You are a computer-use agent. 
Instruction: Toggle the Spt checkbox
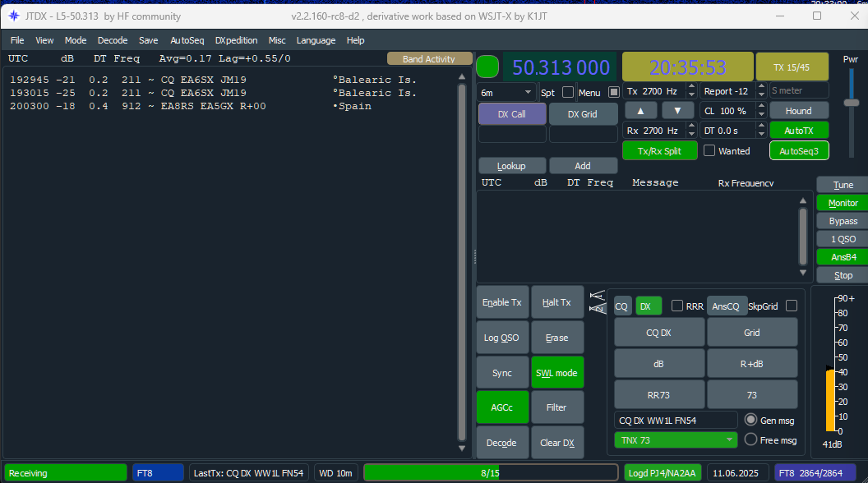click(567, 92)
